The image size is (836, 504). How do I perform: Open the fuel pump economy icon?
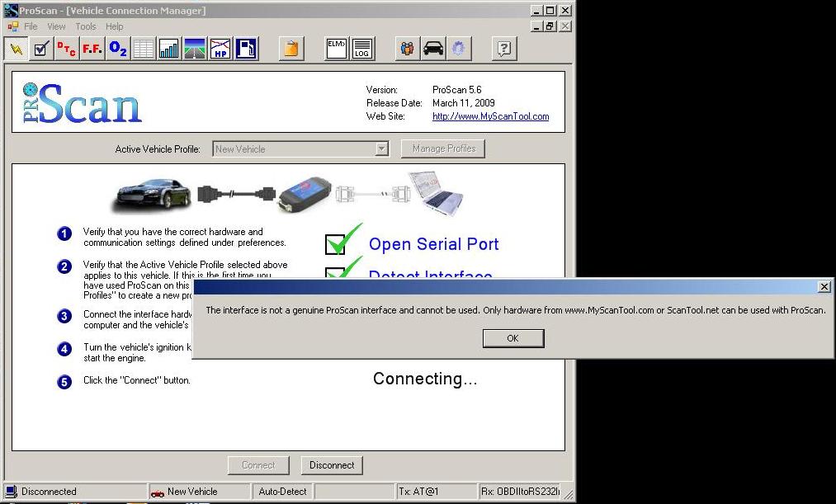(246, 49)
